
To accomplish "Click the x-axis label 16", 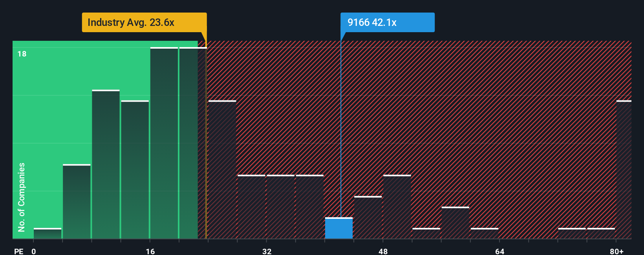I will (150, 251).
